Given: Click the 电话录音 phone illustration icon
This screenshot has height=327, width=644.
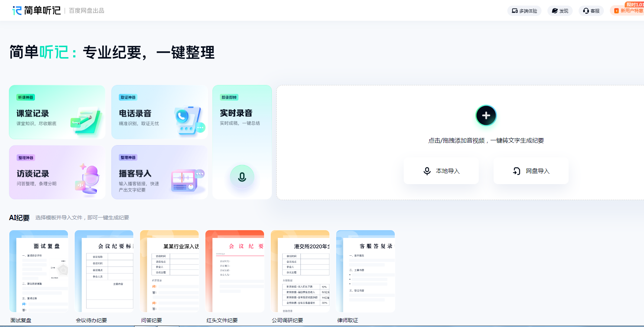Looking at the screenshot, I should pos(189,120).
